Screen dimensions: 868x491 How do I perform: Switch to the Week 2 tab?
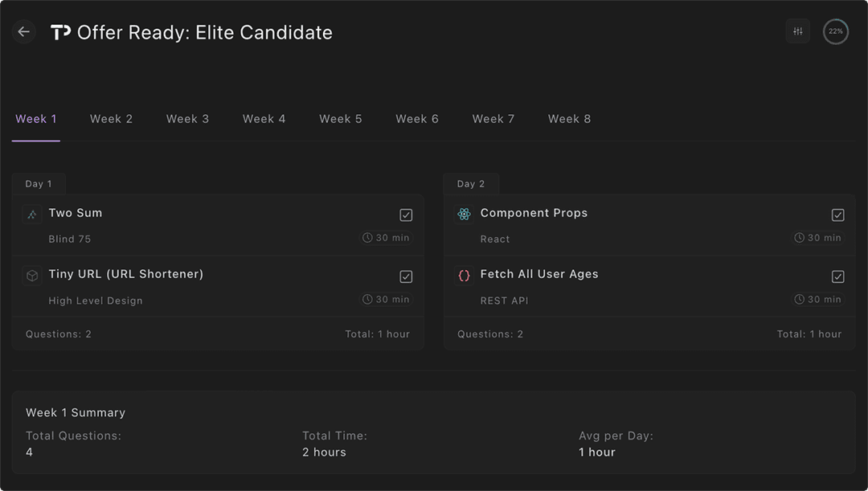111,119
